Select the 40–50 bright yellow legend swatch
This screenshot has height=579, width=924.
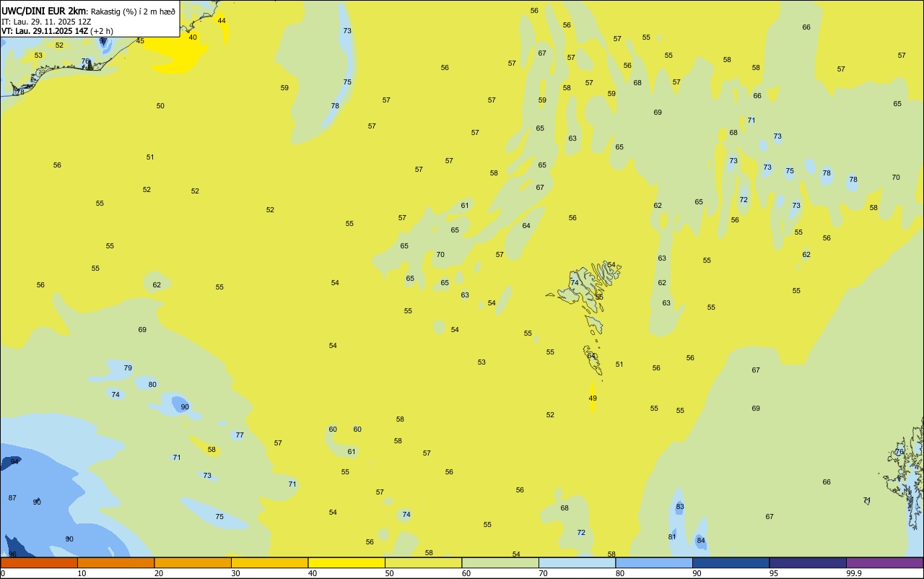click(x=346, y=562)
